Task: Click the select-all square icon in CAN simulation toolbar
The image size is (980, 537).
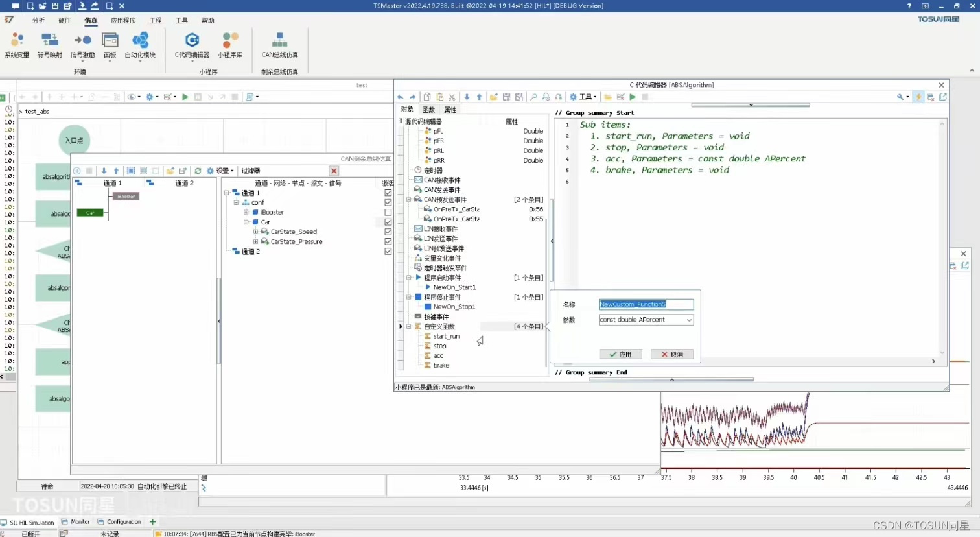Action: tap(131, 171)
